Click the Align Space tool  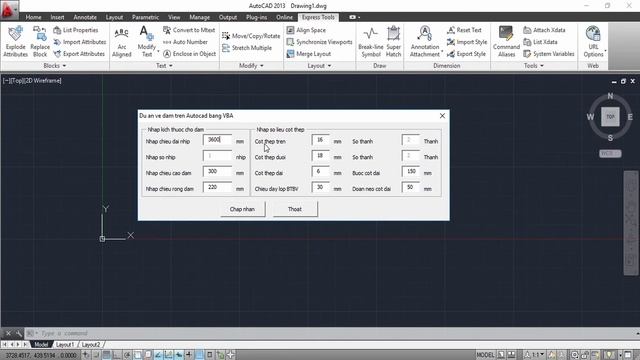306,30
